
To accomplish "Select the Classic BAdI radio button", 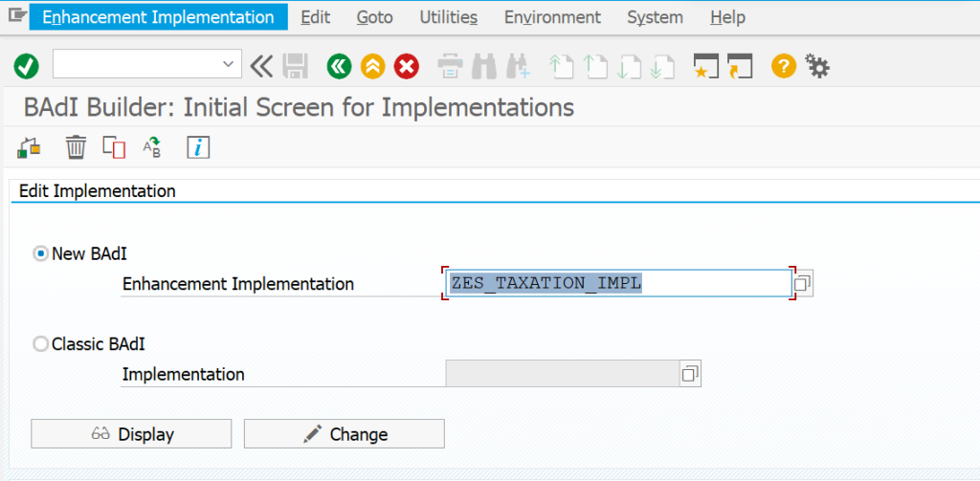I will click(41, 343).
